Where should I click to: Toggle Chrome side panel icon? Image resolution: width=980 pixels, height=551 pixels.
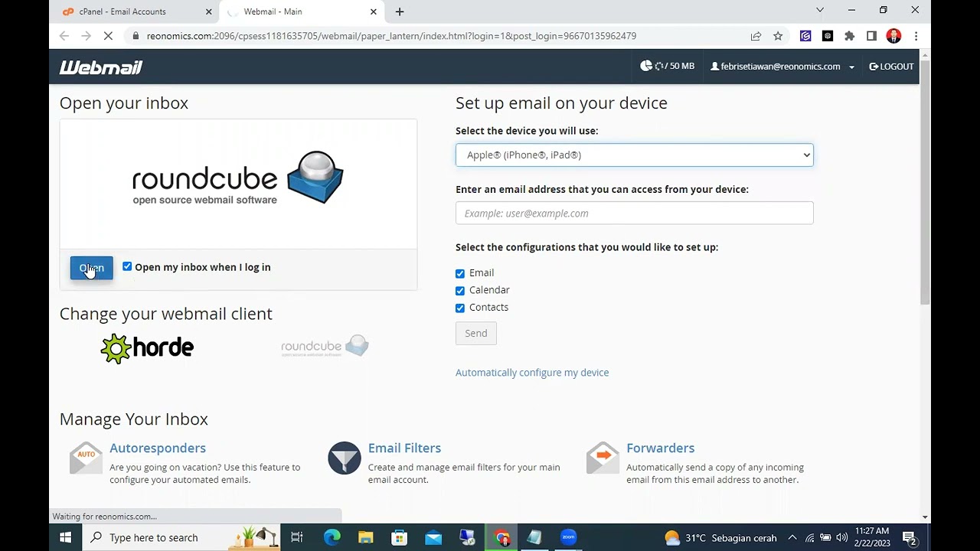point(871,36)
